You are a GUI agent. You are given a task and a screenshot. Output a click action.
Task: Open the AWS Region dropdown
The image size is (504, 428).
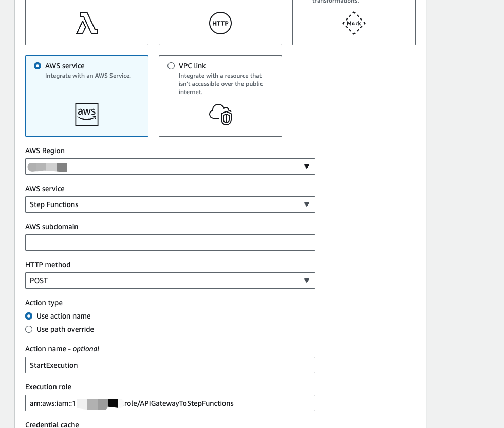pos(171,166)
